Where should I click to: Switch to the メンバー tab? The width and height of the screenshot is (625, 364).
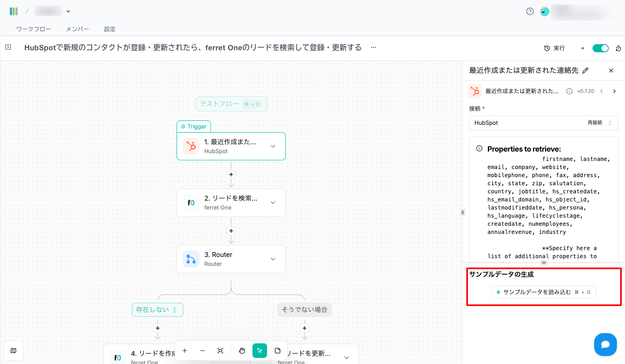[78, 29]
